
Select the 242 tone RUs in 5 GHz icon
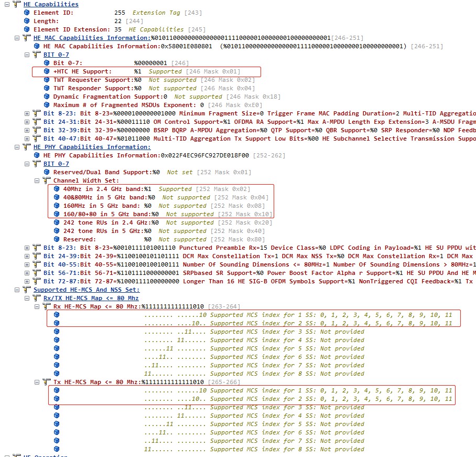pyautogui.click(x=57, y=231)
